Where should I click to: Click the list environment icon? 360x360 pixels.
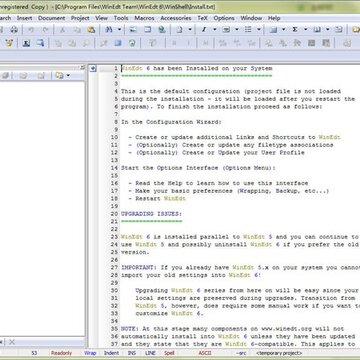pyautogui.click(x=248, y=30)
